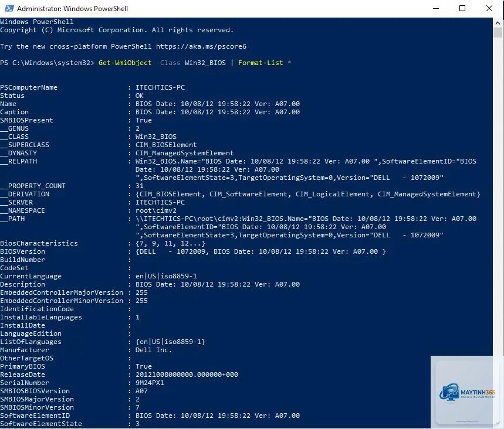Click the BIOSVersion property label

pos(22,251)
